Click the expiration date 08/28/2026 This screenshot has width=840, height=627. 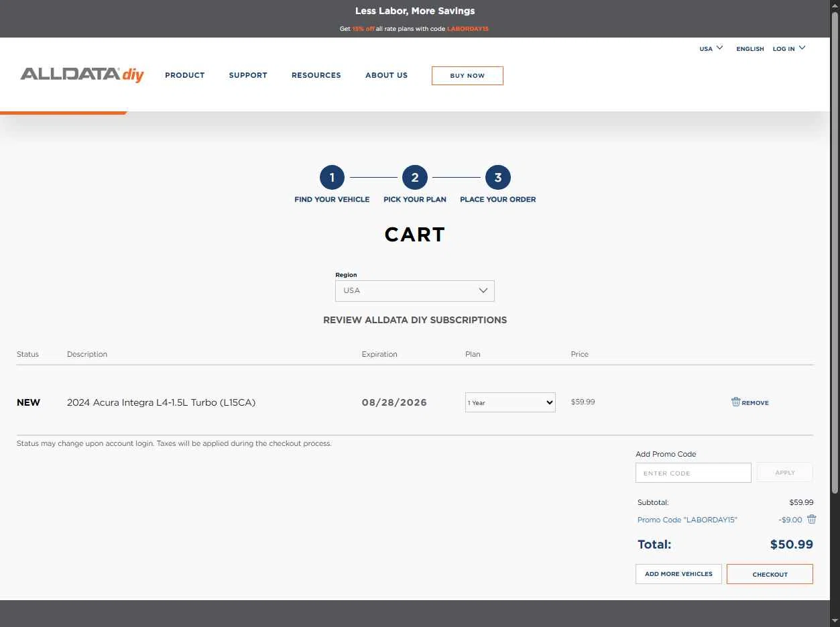pyautogui.click(x=394, y=402)
